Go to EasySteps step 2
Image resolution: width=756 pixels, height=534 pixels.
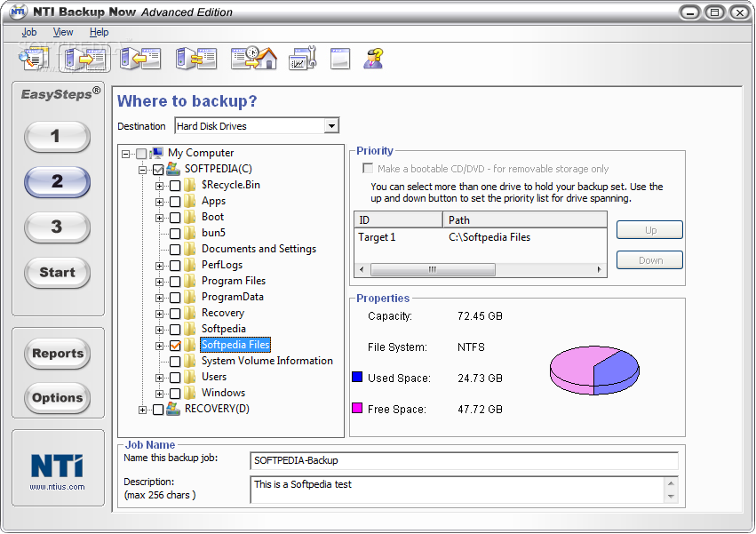point(57,182)
